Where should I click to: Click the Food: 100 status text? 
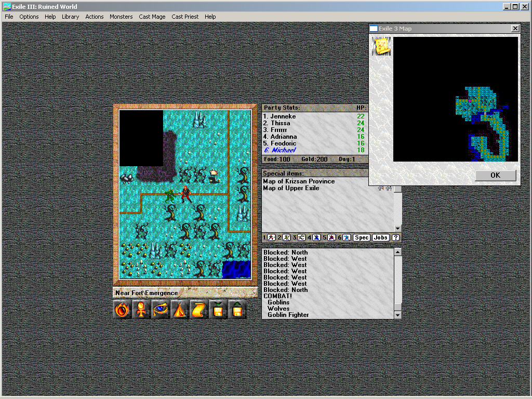point(277,159)
